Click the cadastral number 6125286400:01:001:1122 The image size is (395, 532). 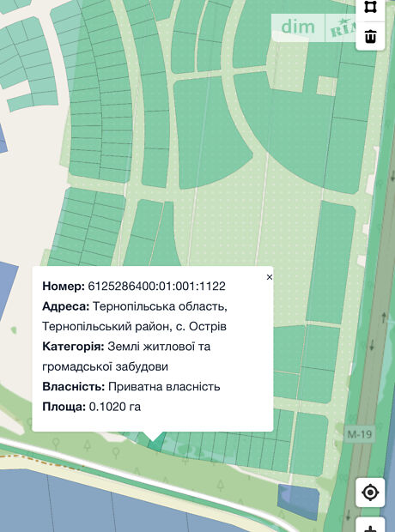click(156, 287)
